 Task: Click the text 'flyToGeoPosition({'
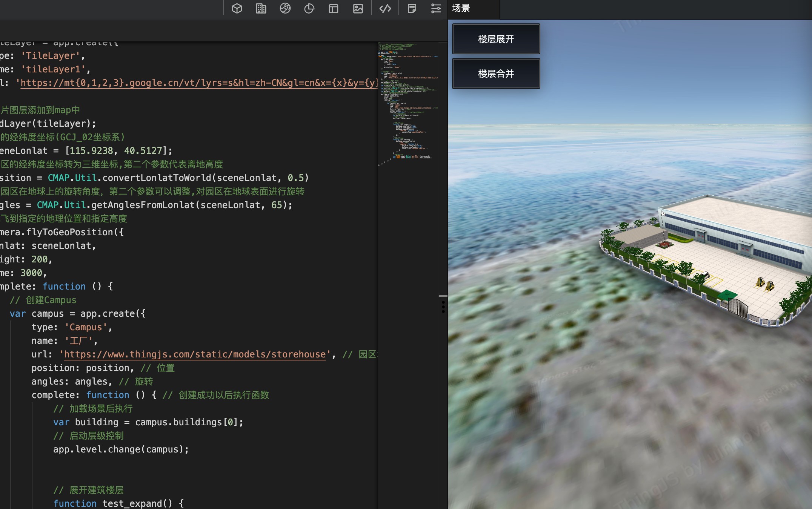pyautogui.click(x=75, y=232)
